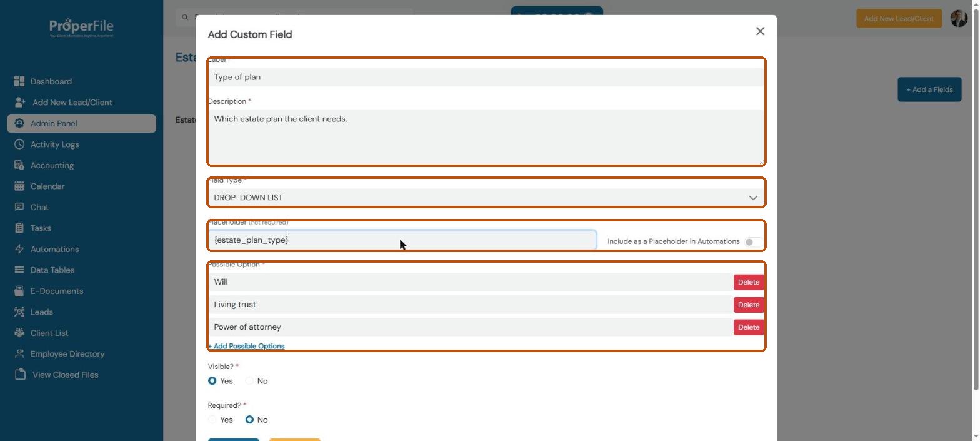Edit the Description text area
The width and height of the screenshot is (980, 441).
pos(486,138)
